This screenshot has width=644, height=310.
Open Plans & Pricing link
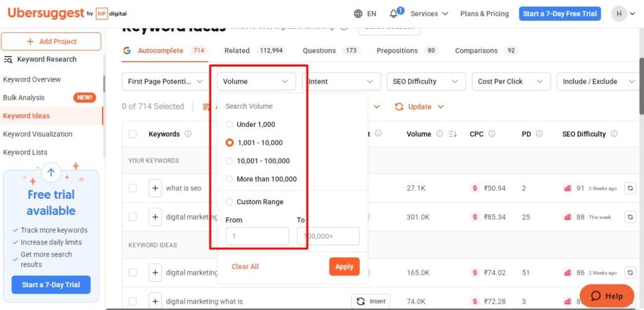pyautogui.click(x=484, y=14)
